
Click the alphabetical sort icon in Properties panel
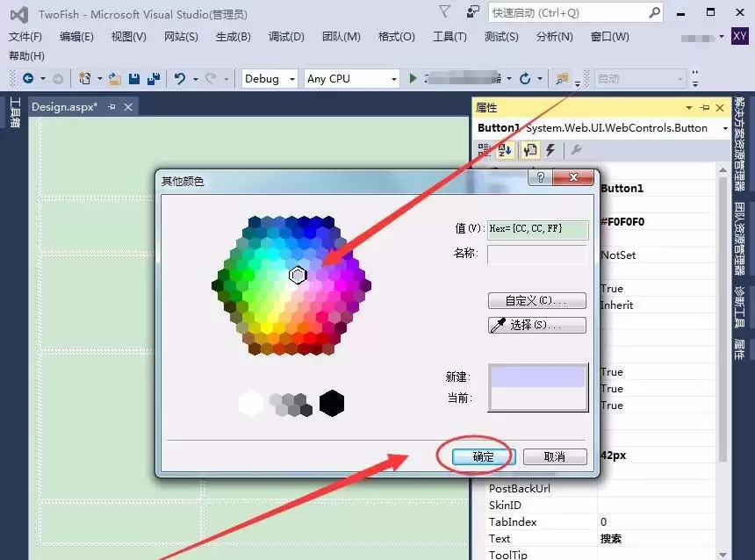[505, 150]
